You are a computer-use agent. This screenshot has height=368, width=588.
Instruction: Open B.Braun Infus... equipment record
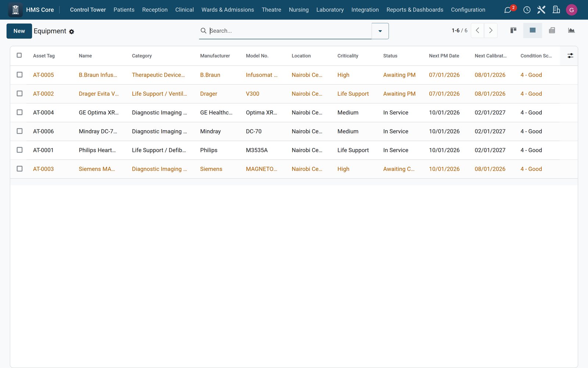pyautogui.click(x=98, y=75)
